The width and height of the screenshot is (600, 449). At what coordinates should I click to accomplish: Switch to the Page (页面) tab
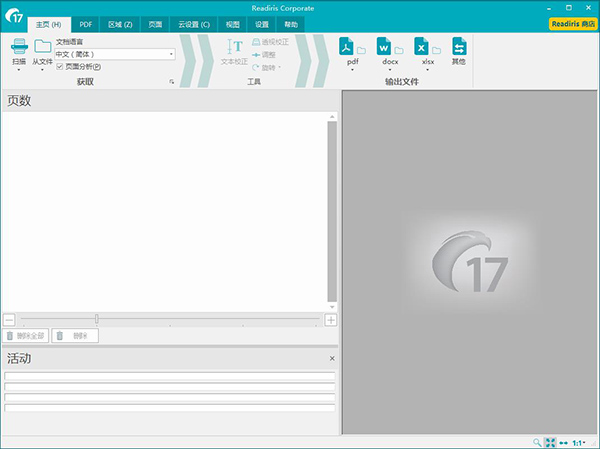tap(155, 24)
